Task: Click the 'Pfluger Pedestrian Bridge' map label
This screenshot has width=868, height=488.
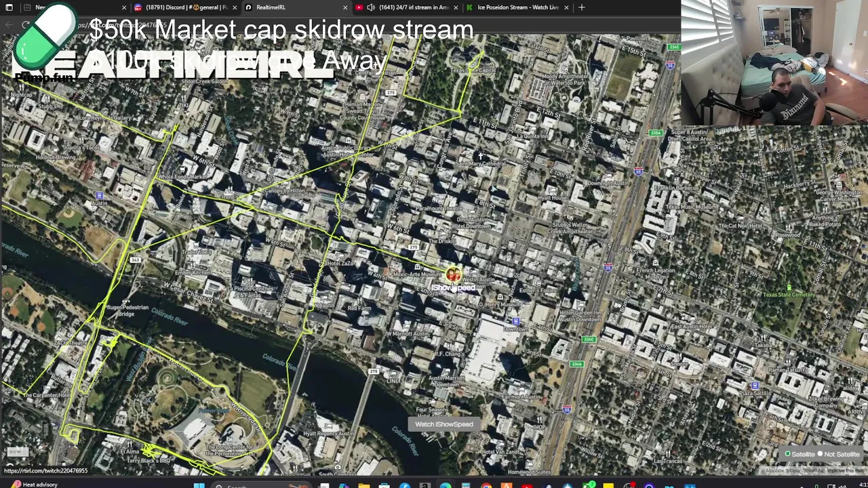Action: click(127, 310)
